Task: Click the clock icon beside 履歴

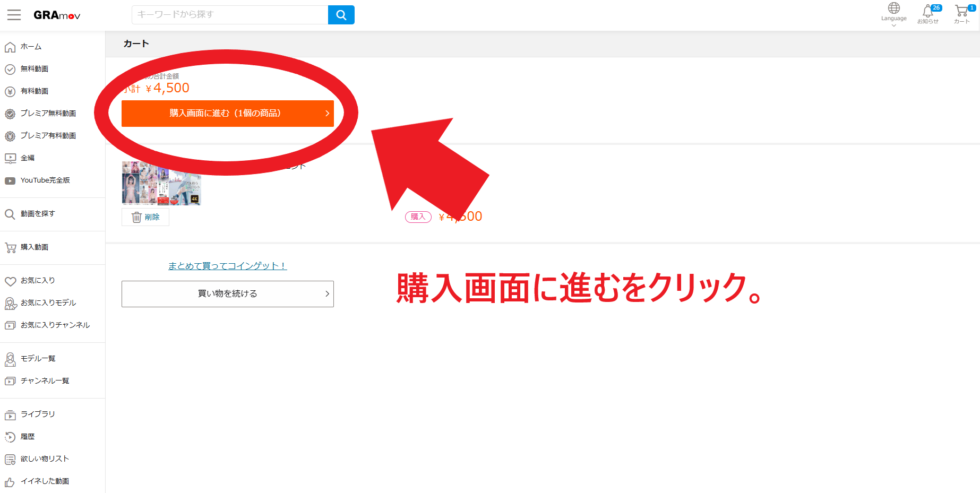Action: [10, 437]
